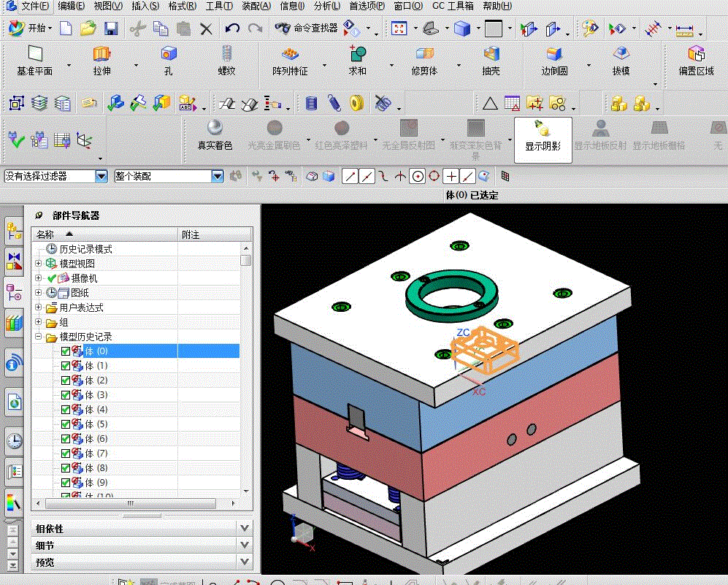Sort by the 名称 column header

tap(105, 234)
